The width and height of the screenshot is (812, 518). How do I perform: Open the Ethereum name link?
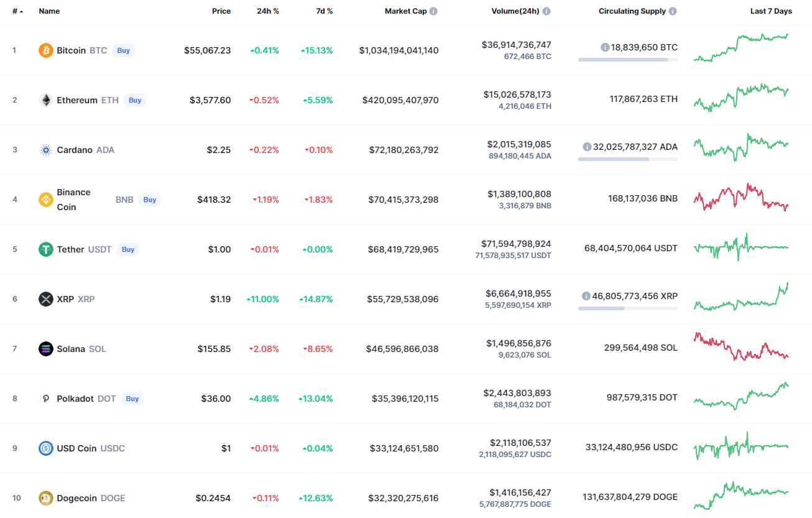pos(77,100)
